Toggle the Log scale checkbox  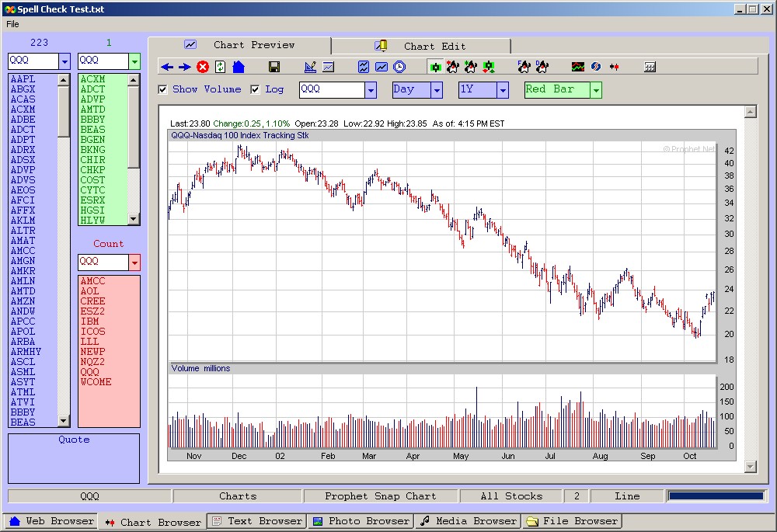point(255,89)
